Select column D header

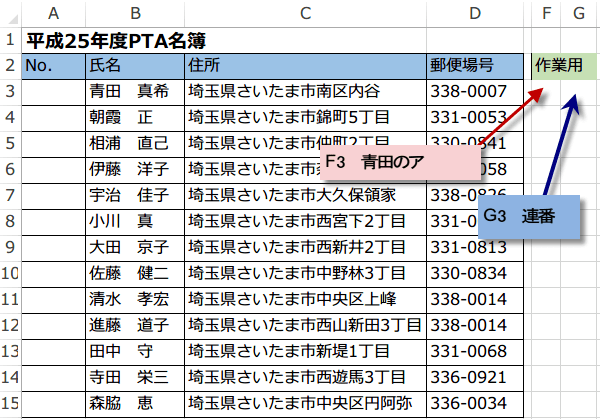pyautogui.click(x=475, y=13)
